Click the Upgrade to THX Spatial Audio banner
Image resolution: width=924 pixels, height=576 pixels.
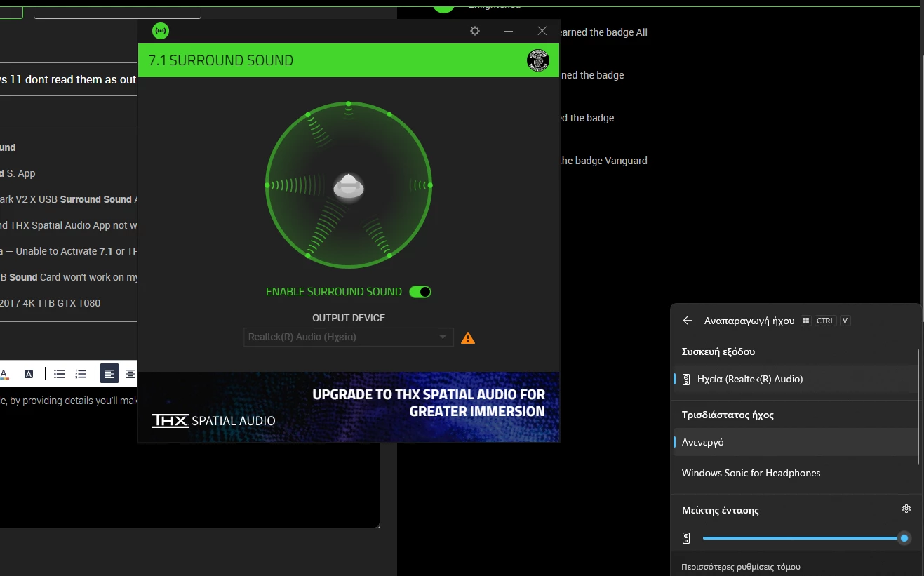point(349,407)
